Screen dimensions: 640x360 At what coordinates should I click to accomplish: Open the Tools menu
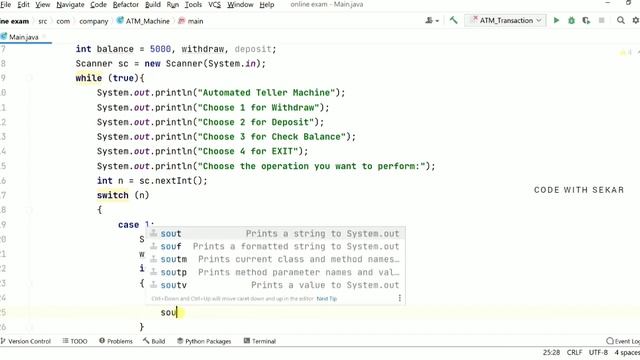coord(193,4)
